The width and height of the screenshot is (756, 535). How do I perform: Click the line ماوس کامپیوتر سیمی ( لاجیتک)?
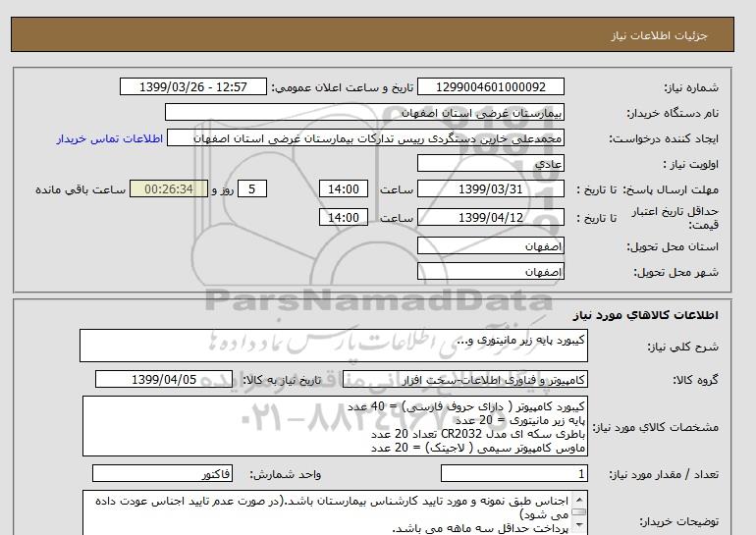click(x=478, y=449)
